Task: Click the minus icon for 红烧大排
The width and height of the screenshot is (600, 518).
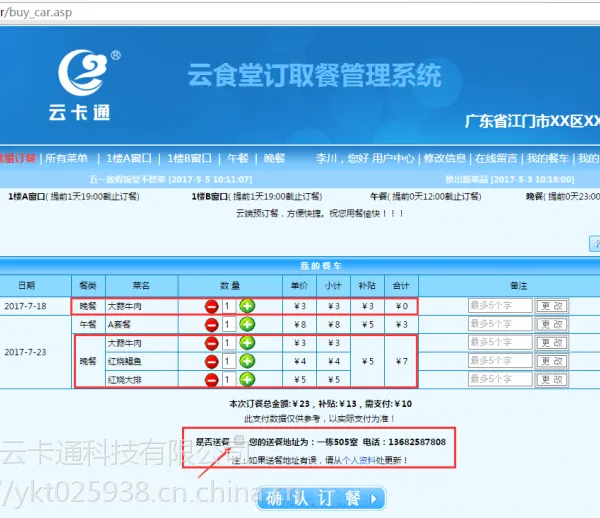Action: click(211, 380)
